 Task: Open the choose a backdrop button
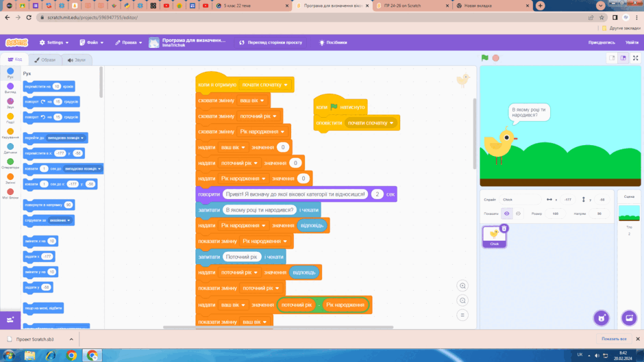coord(629,318)
